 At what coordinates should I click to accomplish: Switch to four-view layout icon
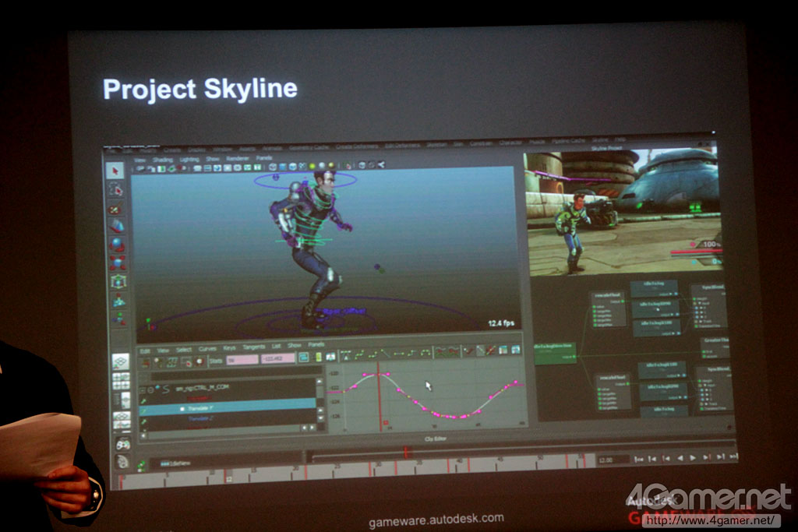[x=121, y=380]
